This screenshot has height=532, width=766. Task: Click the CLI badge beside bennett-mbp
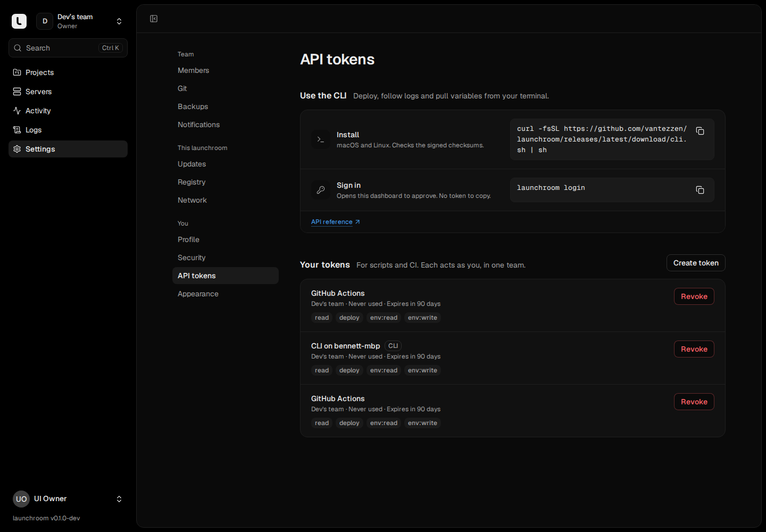[393, 346]
